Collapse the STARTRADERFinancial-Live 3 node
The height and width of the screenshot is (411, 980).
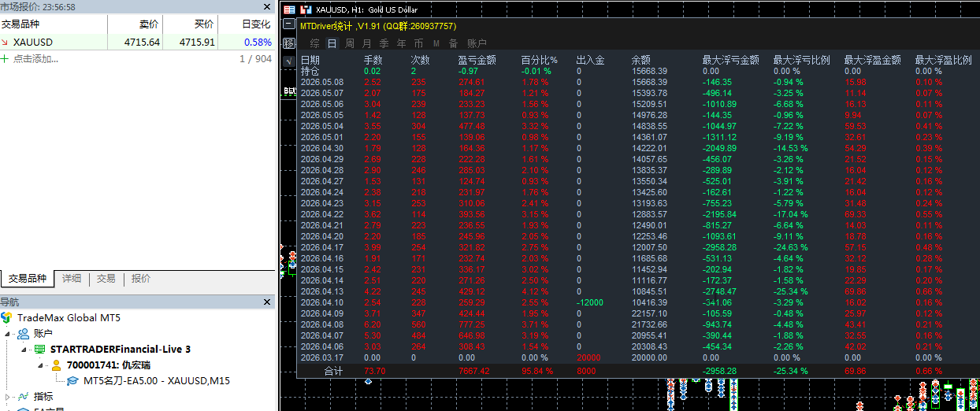tap(24, 349)
